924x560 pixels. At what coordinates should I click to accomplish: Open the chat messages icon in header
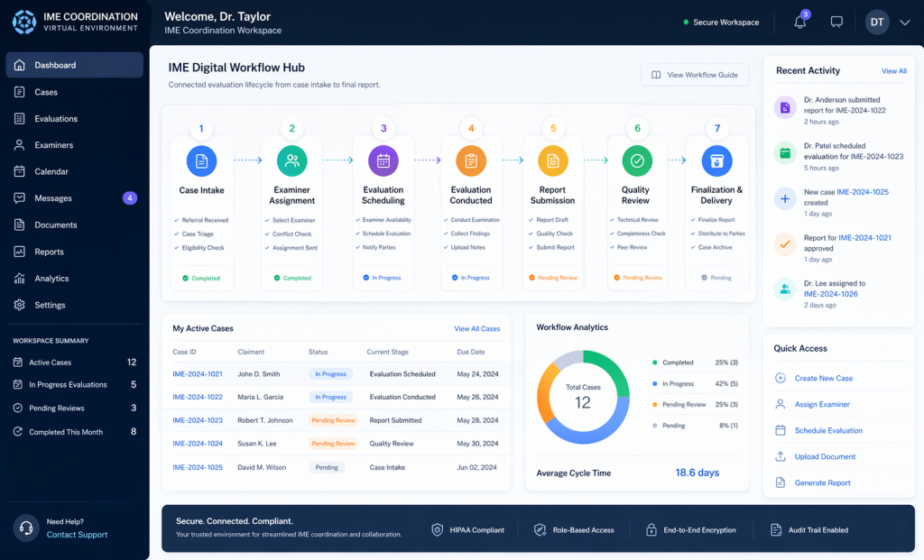point(836,23)
